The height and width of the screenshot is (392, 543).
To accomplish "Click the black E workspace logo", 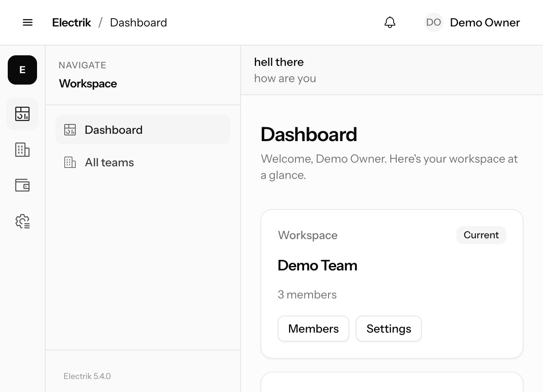I will [x=22, y=70].
